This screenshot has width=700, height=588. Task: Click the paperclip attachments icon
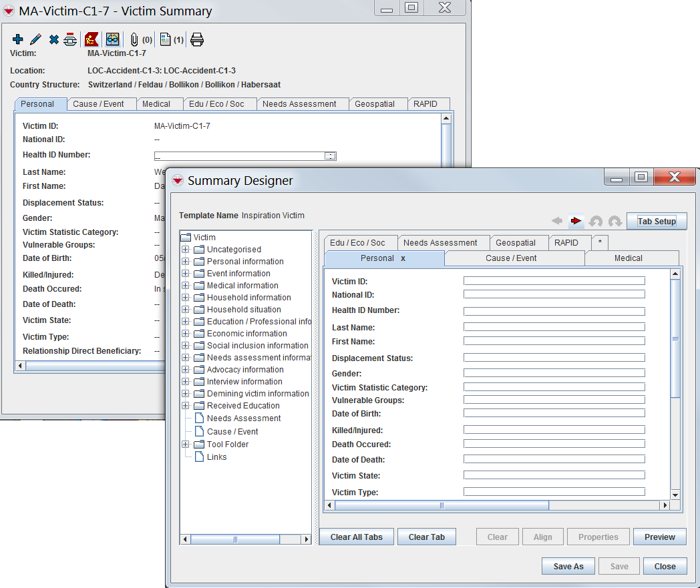134,39
